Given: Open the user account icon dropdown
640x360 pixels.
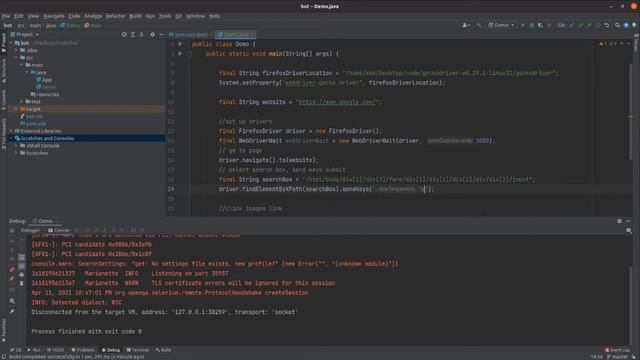Looking at the screenshot, I should (466, 25).
